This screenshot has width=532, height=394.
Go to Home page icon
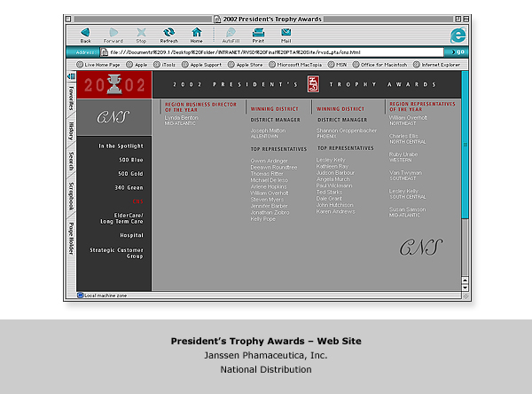[197, 33]
